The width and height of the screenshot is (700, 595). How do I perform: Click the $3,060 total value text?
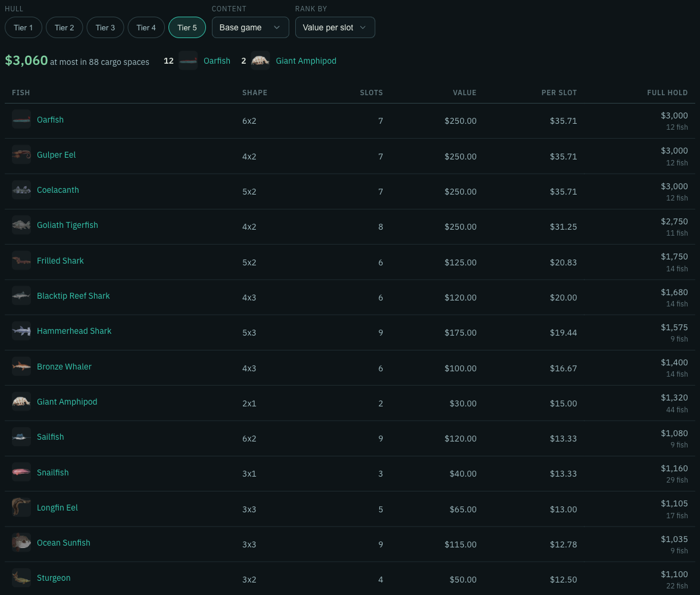click(26, 60)
